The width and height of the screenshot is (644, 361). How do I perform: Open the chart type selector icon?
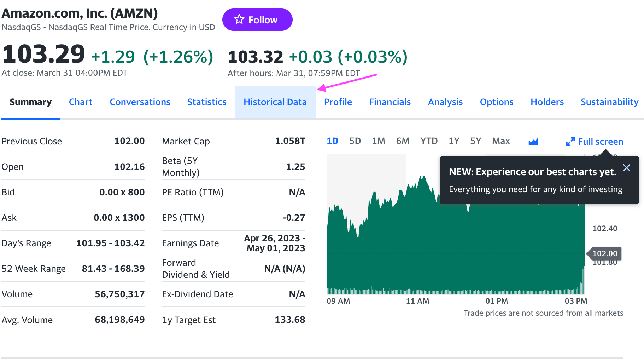(533, 141)
